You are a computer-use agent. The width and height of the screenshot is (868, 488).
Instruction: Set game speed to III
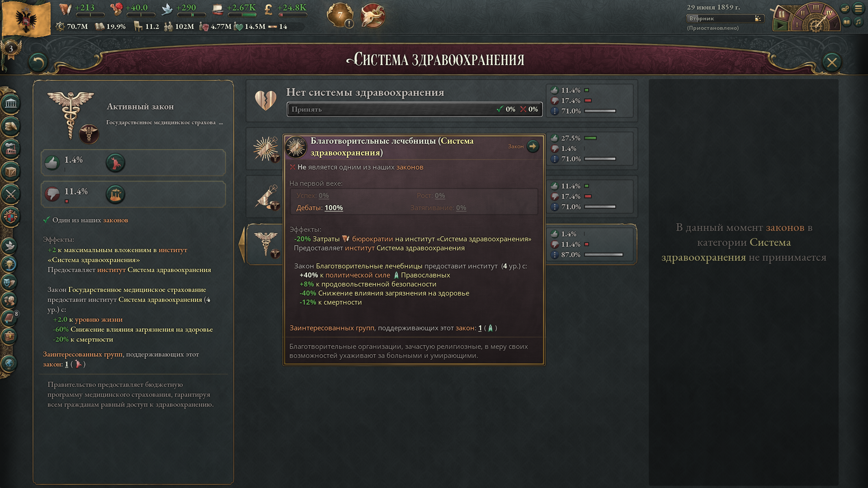[x=816, y=8]
